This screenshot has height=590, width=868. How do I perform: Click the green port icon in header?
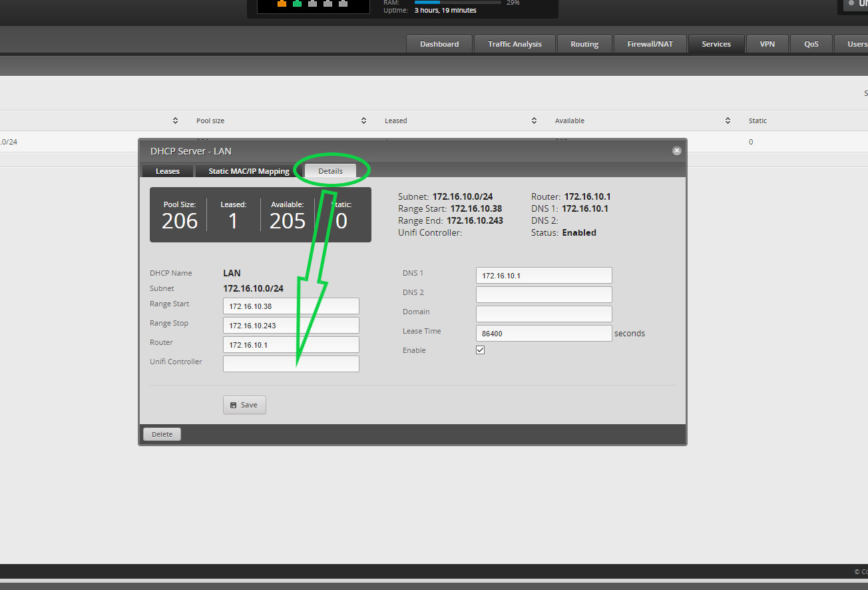point(297,3)
